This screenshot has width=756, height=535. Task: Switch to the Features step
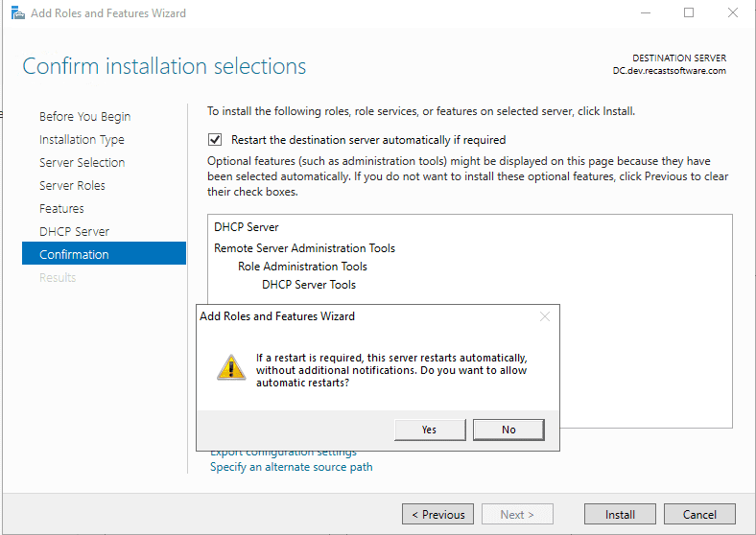61,208
